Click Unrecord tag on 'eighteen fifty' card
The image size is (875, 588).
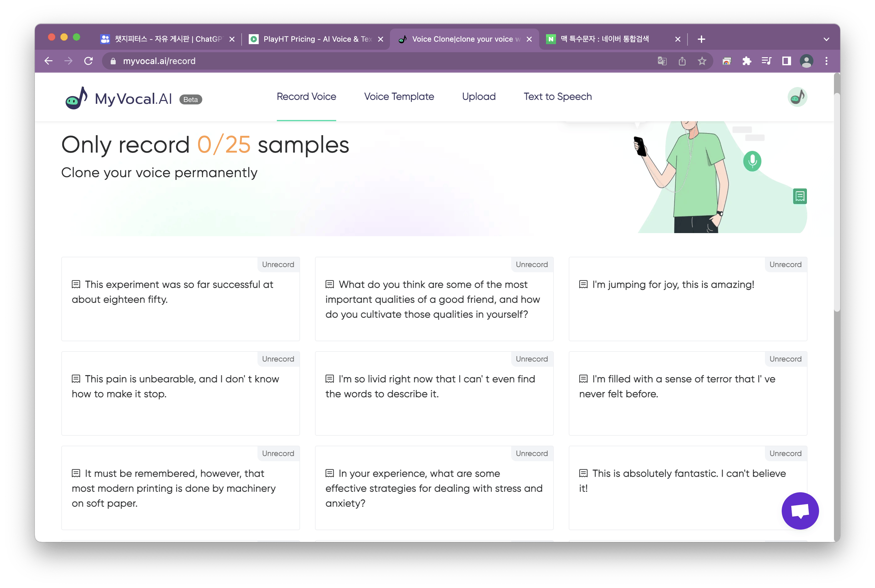(278, 264)
